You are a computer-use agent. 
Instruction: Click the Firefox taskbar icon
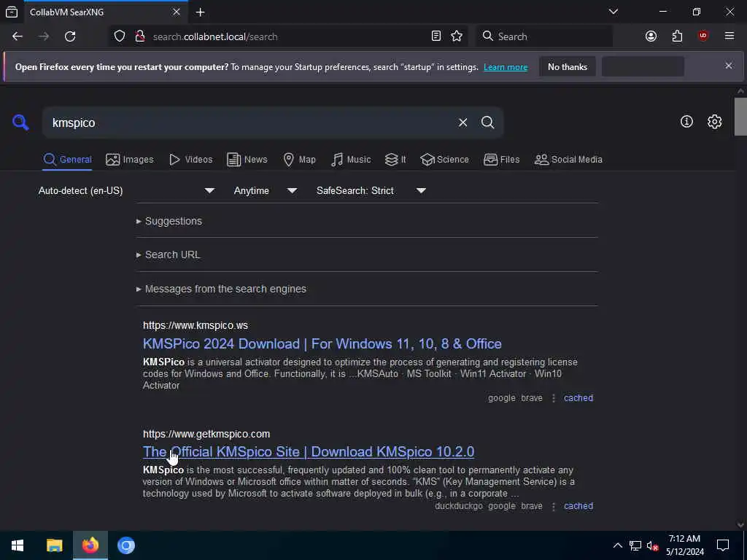click(x=90, y=545)
